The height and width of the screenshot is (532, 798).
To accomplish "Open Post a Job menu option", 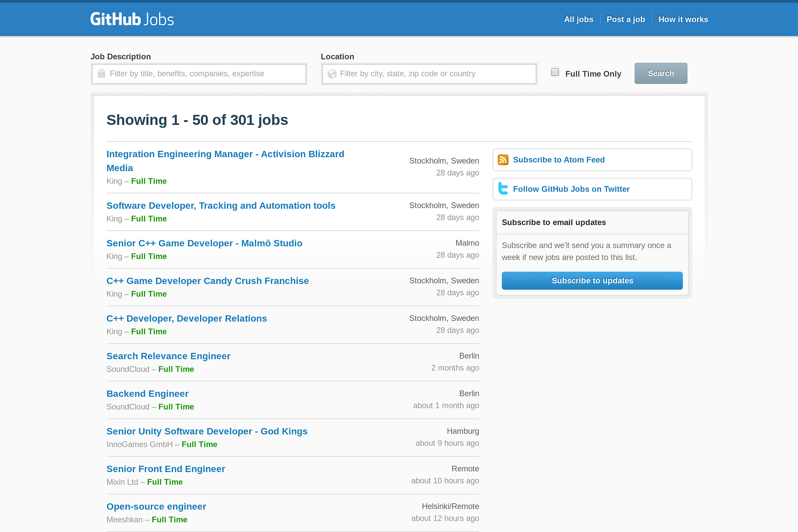I will click(625, 19).
